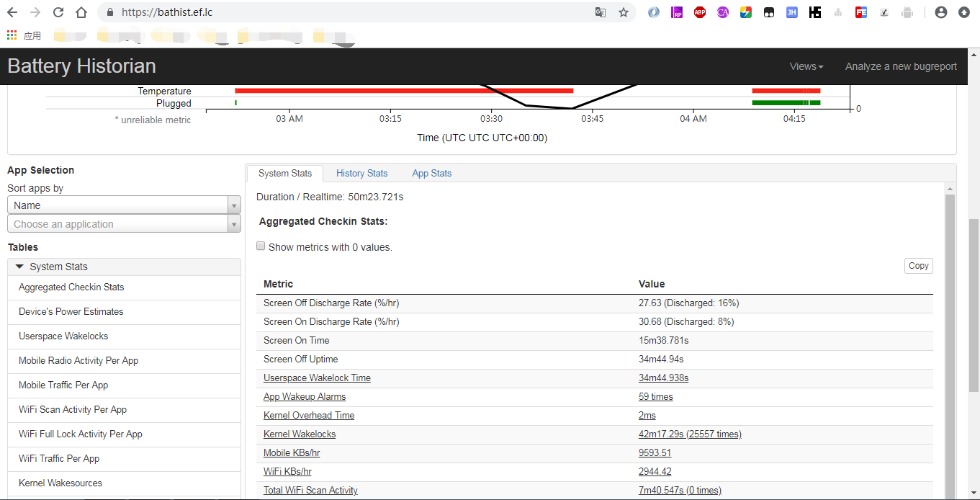This screenshot has width=980, height=500.
Task: Open the browser home page icon
Action: coord(81,12)
